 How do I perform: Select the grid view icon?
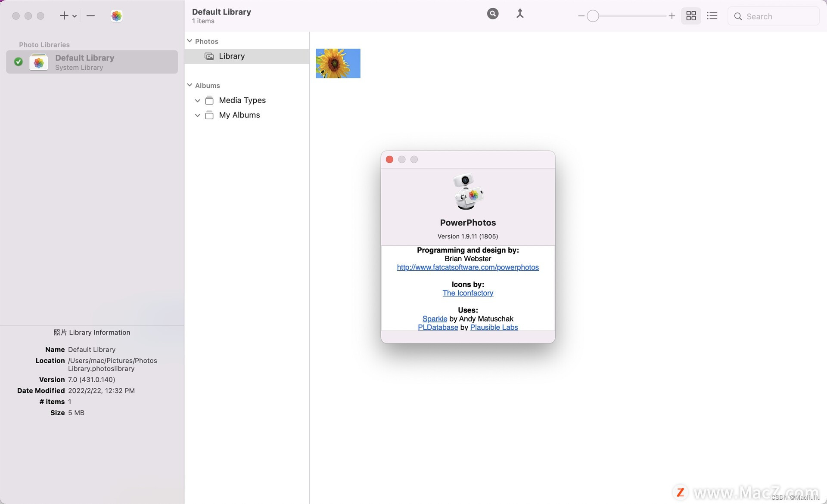tap(691, 16)
